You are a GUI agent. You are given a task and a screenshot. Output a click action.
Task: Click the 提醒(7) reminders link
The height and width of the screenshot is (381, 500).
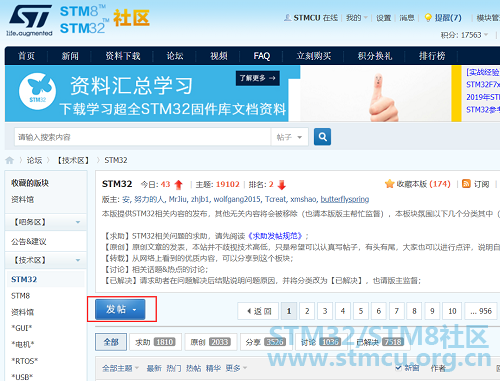(x=448, y=18)
